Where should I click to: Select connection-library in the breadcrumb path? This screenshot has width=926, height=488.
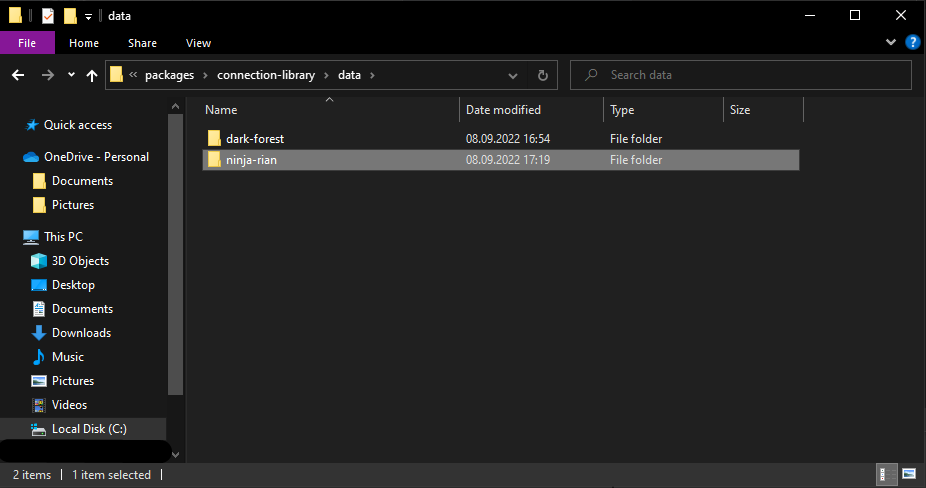266,75
